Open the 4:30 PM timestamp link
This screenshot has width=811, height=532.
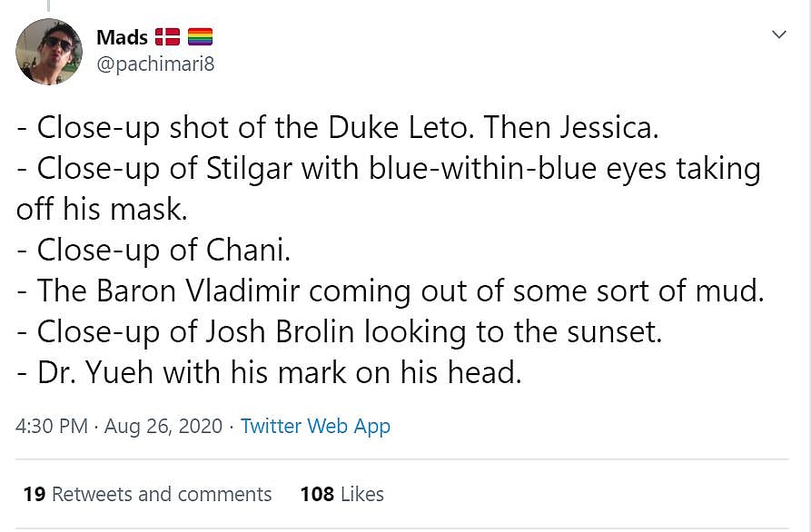52,426
